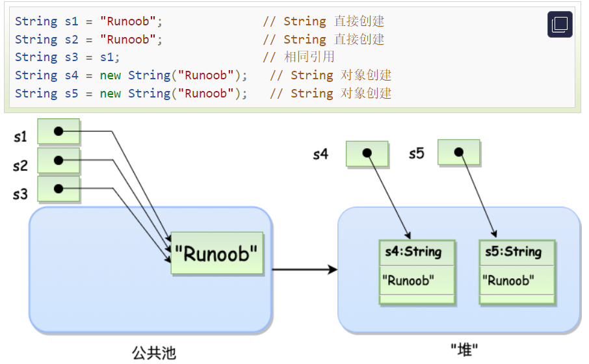589x364 pixels.
Task: Click the "Runoob" value inside the s5 object
Action: click(x=509, y=281)
